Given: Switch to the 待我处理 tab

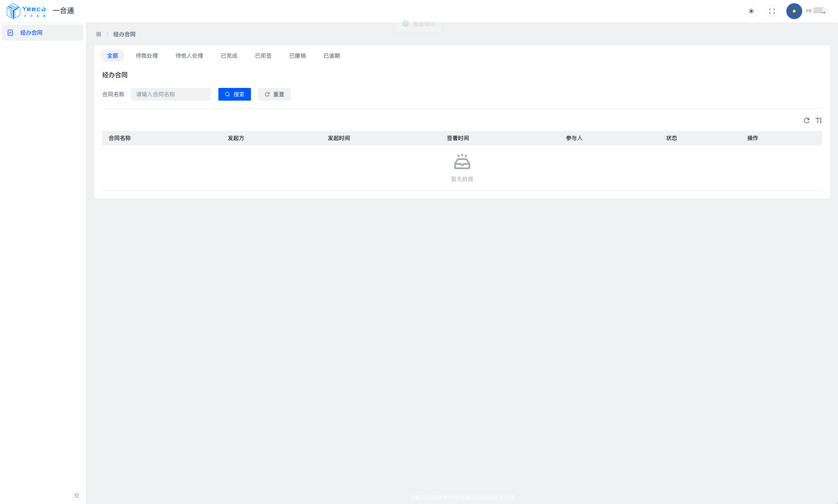Looking at the screenshot, I should click(147, 56).
